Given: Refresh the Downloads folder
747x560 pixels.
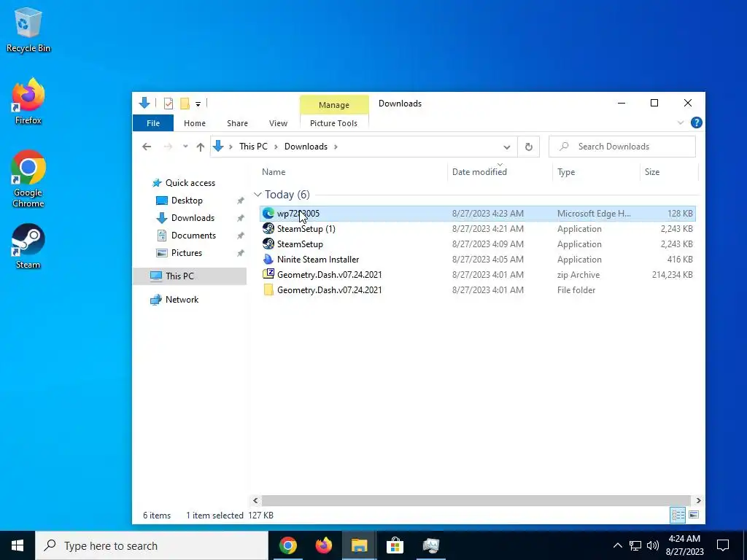Looking at the screenshot, I should pos(528,147).
